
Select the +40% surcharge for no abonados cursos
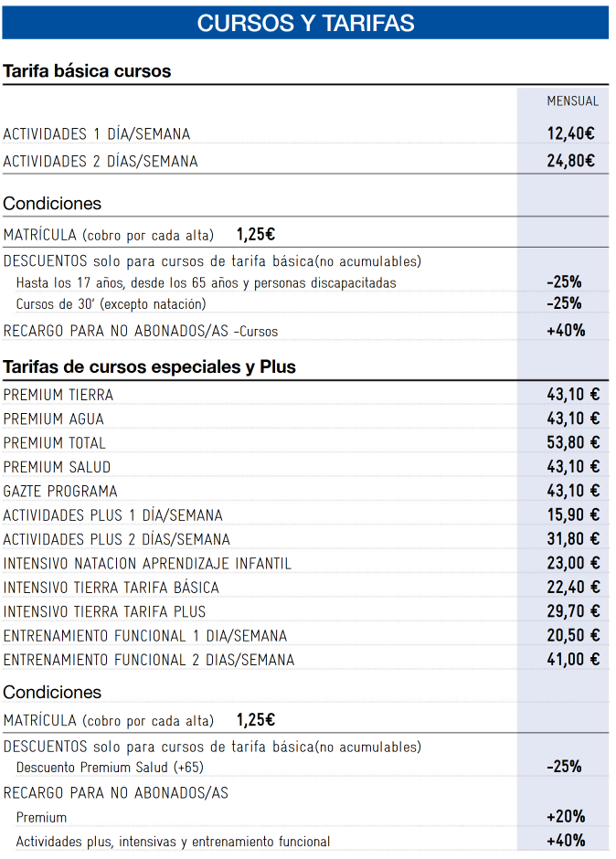tap(566, 330)
